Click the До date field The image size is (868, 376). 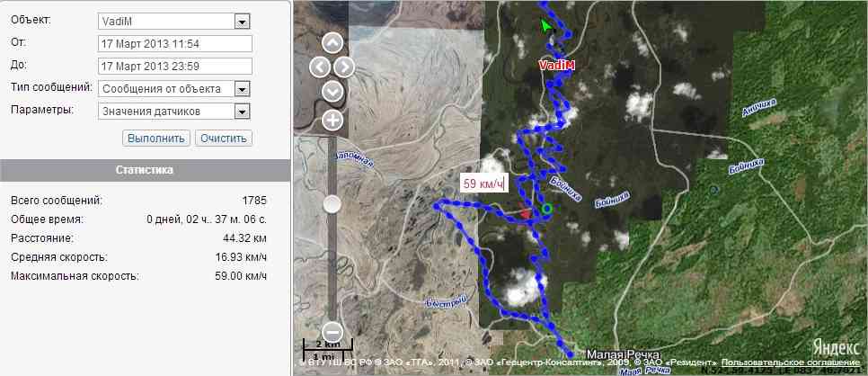175,66
